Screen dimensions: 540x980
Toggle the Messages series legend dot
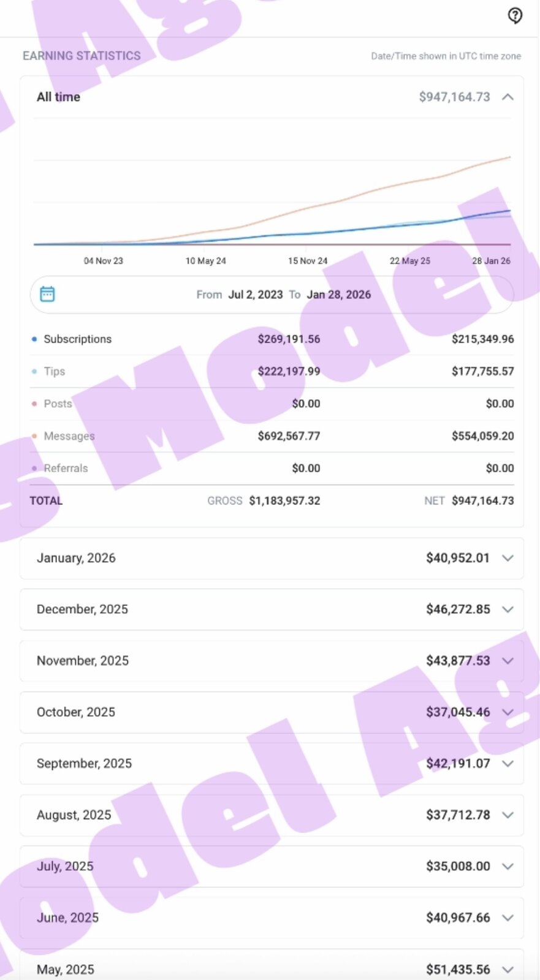[34, 436]
